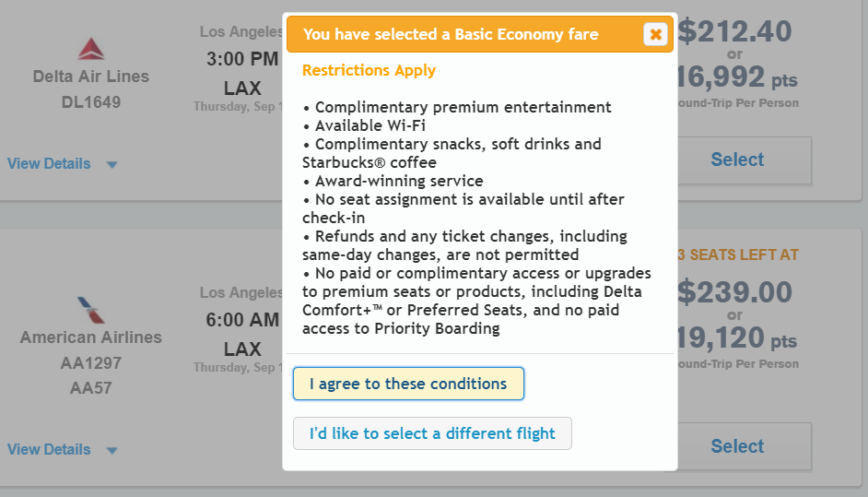
Task: Close the Basic Economy fare dialog
Action: 655,34
